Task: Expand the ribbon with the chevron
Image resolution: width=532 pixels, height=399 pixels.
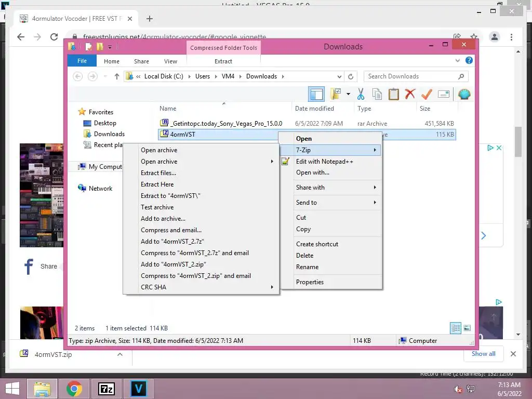Action: coord(457,61)
